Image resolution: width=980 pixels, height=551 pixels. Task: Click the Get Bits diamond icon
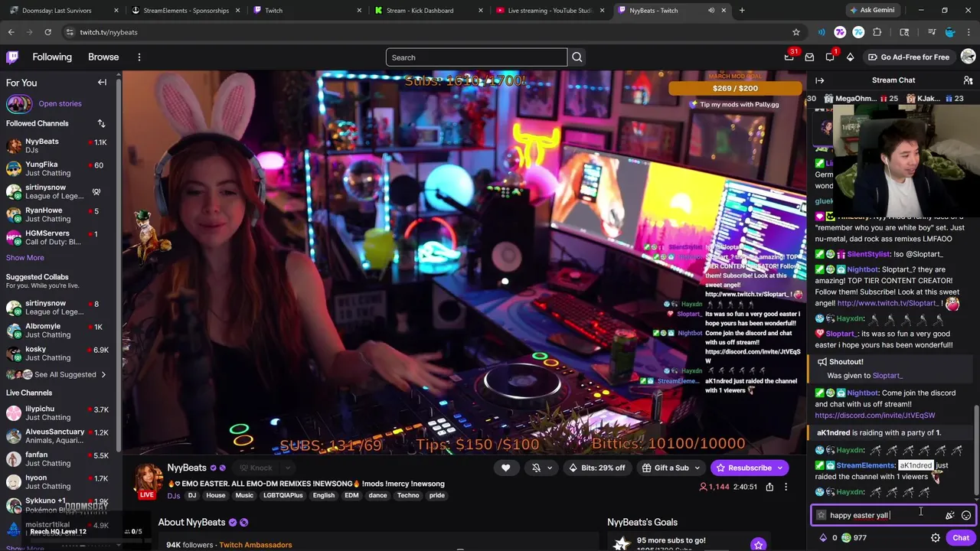(x=850, y=57)
